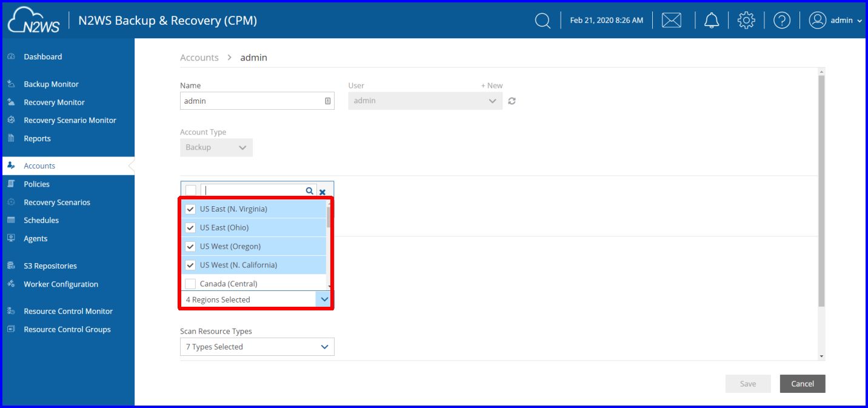Clear region search with the X icon
This screenshot has width=868, height=408.
(322, 192)
